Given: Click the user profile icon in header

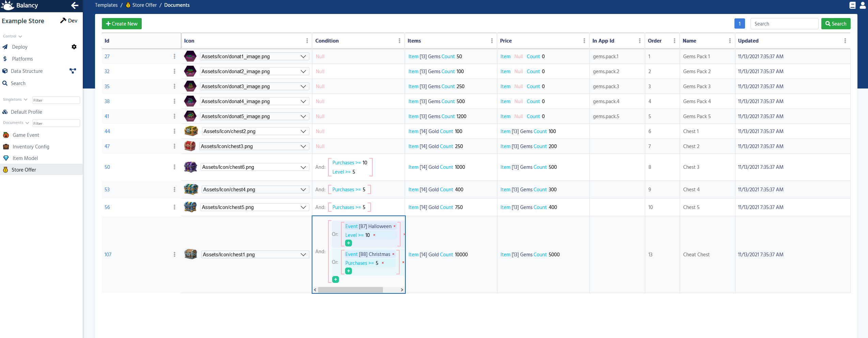Looking at the screenshot, I should [x=863, y=5].
